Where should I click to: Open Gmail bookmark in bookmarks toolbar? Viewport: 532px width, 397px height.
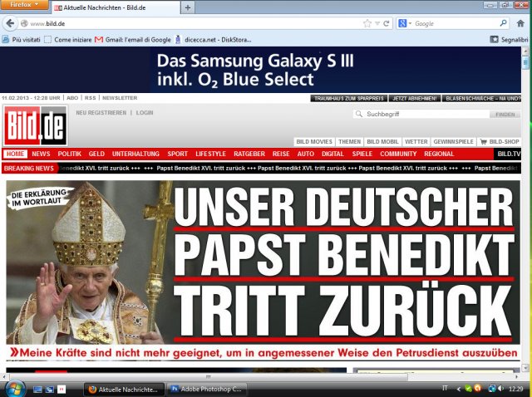[133, 40]
